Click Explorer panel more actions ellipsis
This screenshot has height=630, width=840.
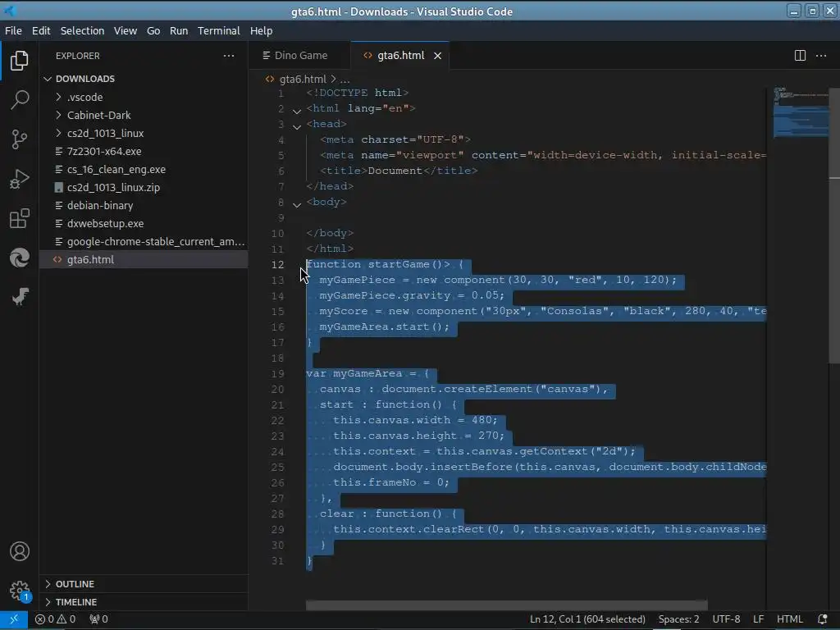(229, 56)
